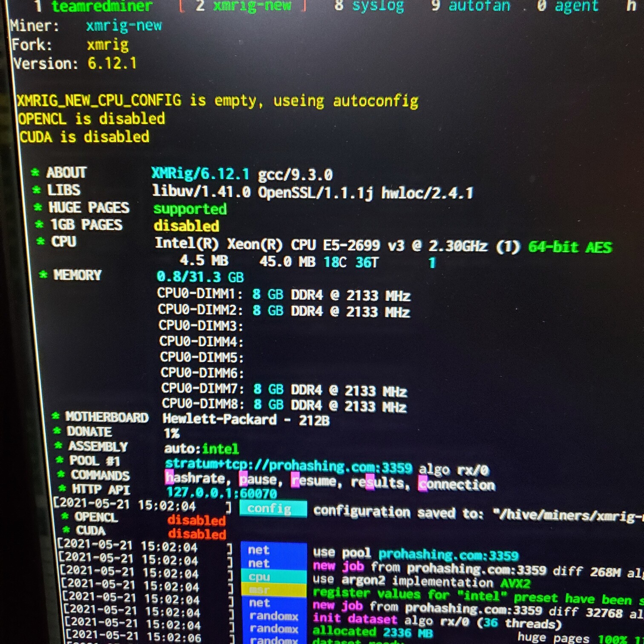Click the MOTHERBOARD label

point(106,417)
